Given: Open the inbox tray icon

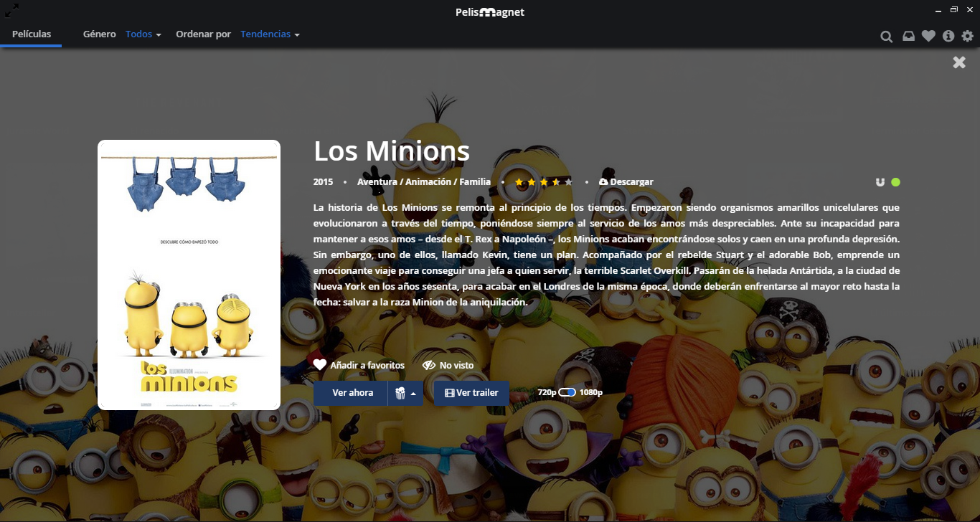Looking at the screenshot, I should (908, 37).
